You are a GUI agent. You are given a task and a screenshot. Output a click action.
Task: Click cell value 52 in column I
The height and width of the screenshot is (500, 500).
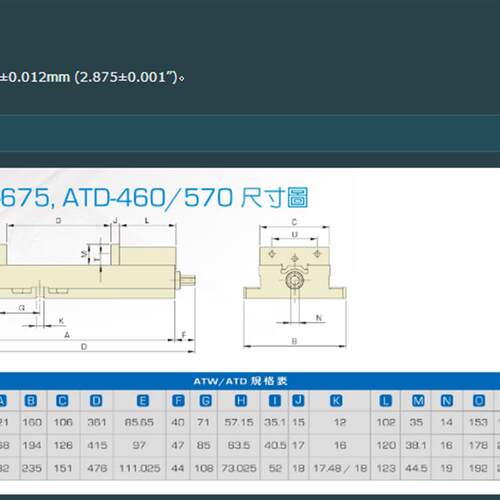pos(275,468)
